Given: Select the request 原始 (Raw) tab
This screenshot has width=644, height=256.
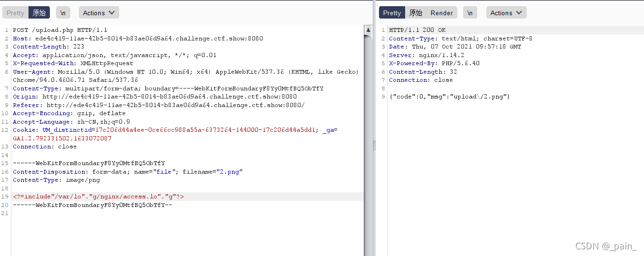Looking at the screenshot, I should coord(39,13).
